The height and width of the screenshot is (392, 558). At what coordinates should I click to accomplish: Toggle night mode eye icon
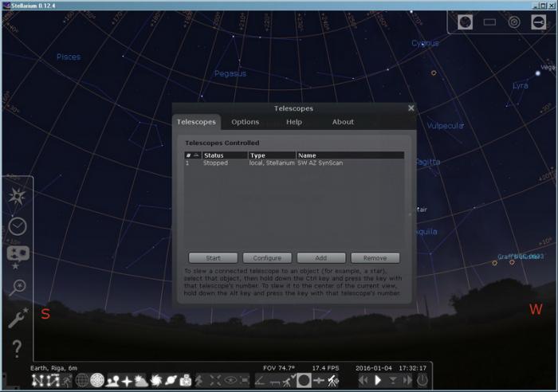(x=230, y=381)
